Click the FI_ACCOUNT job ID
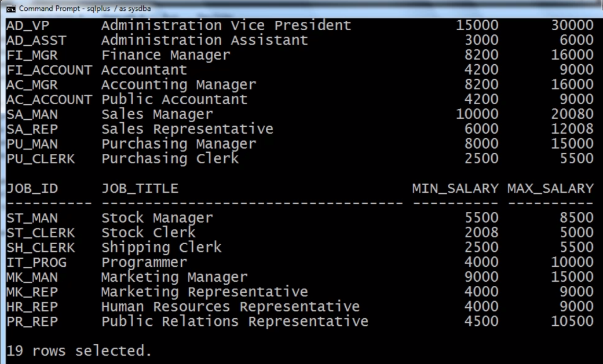The image size is (603, 364). pyautogui.click(x=49, y=70)
